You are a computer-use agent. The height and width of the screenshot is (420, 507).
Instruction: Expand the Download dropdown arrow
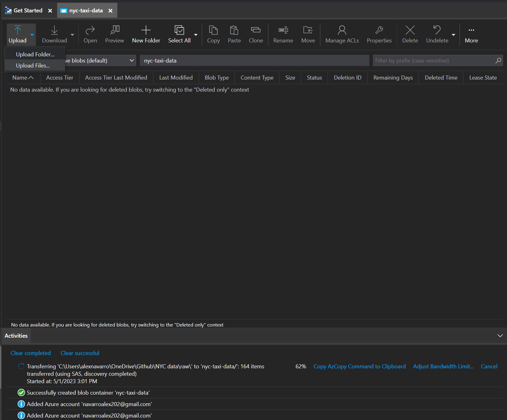[72, 35]
